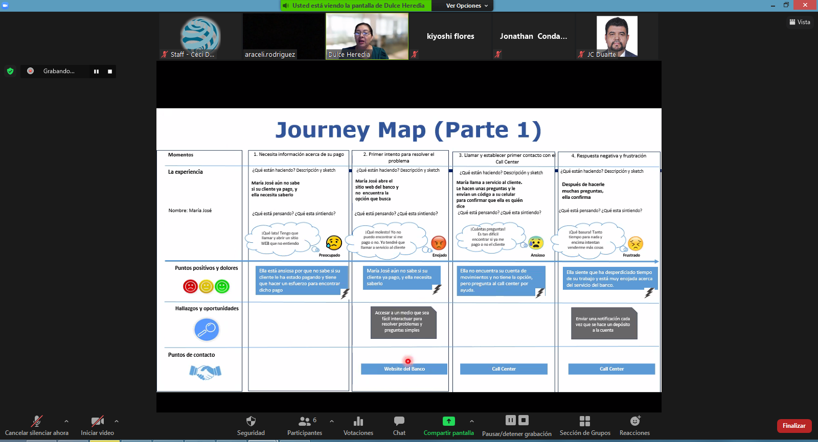Click the red Finalizar button
This screenshot has width=818, height=442.
[x=793, y=426]
